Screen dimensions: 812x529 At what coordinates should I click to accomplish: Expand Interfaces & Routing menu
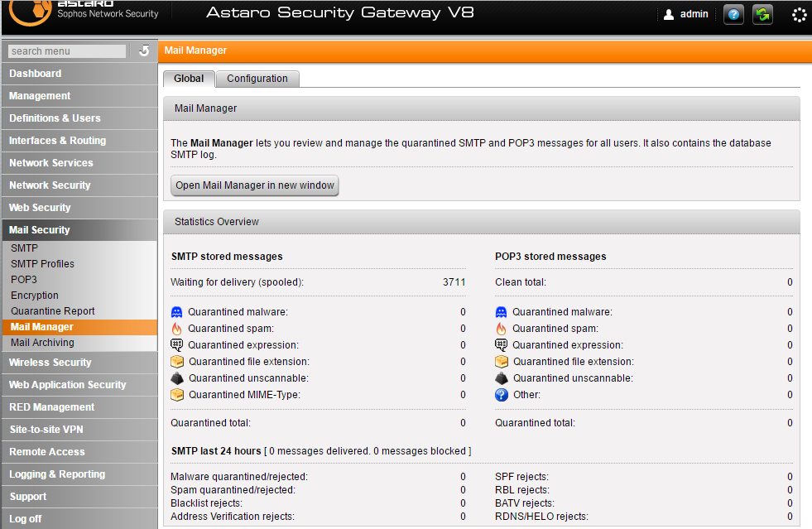coord(79,141)
